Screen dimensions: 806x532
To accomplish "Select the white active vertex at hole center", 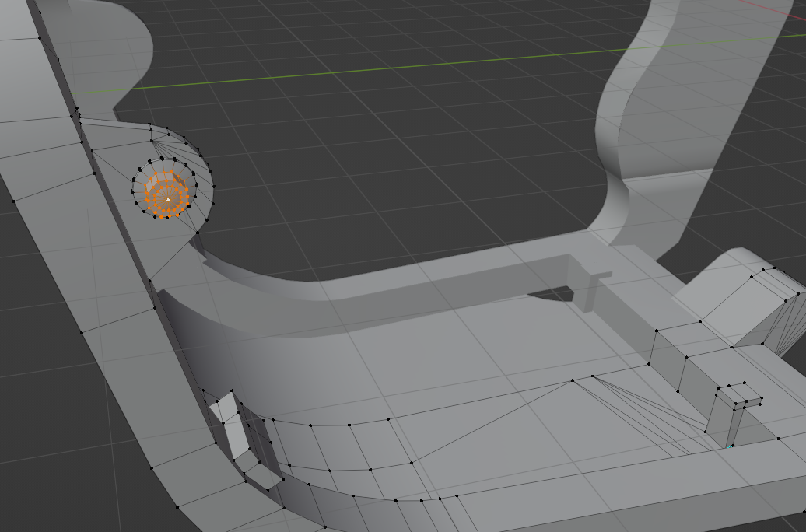I will pos(168,200).
